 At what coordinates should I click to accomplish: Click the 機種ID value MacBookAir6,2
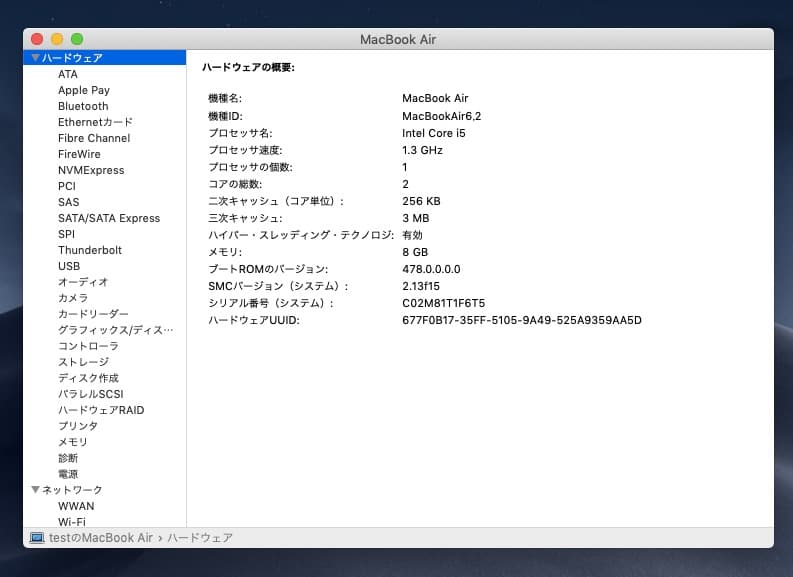(x=442, y=116)
